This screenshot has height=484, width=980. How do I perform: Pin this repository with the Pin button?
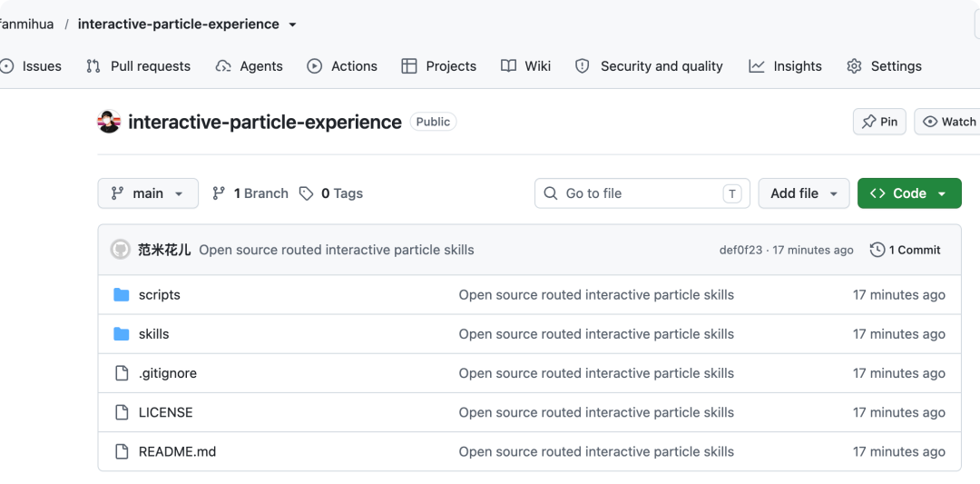[x=879, y=122]
